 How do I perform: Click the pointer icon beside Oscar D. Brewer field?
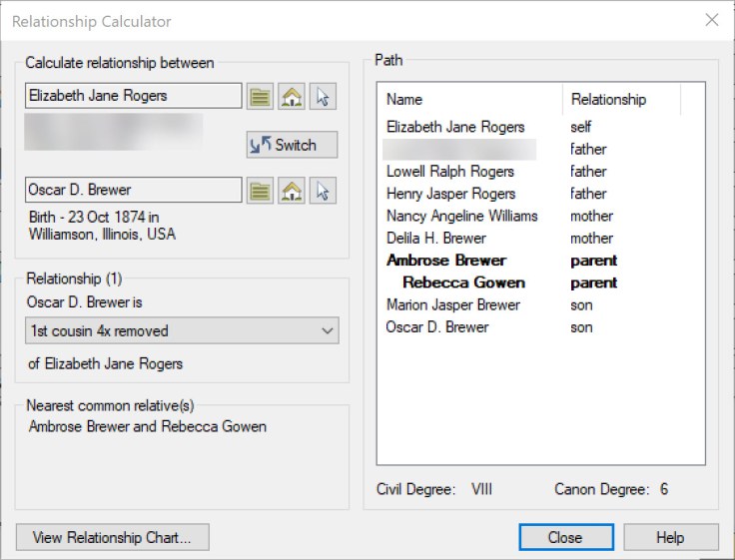[x=323, y=190]
